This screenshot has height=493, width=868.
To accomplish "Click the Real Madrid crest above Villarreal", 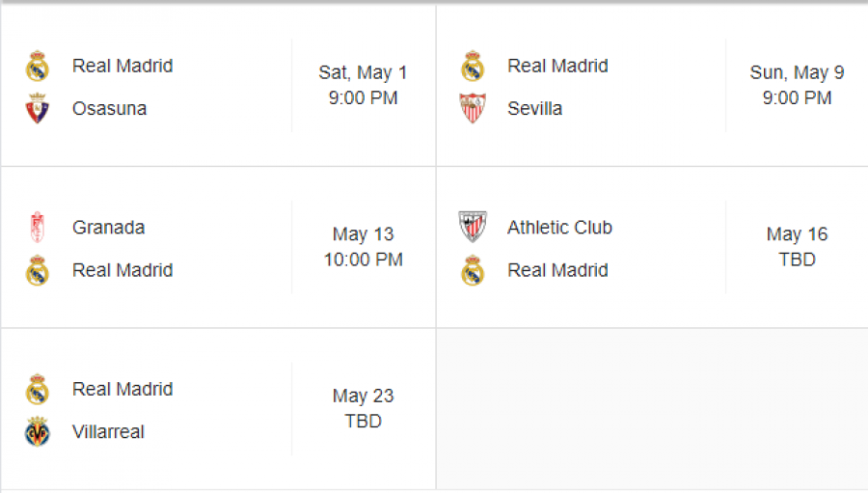I will pos(37,390).
